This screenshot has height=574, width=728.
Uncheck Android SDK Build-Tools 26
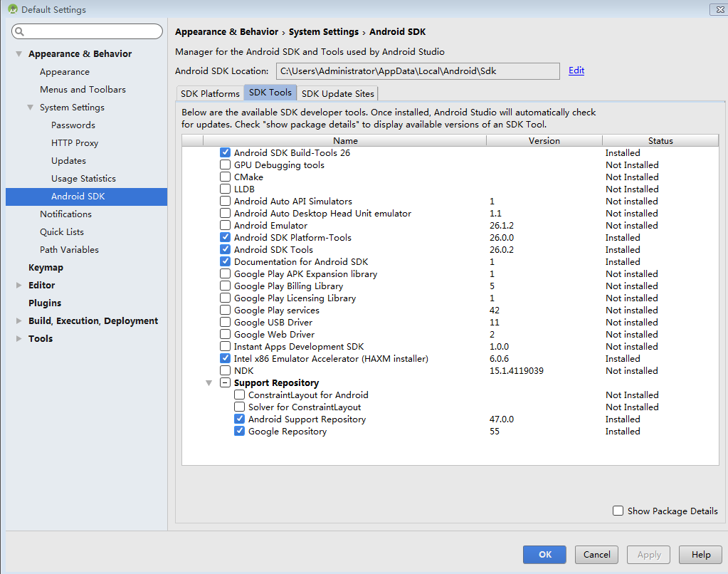(x=225, y=152)
